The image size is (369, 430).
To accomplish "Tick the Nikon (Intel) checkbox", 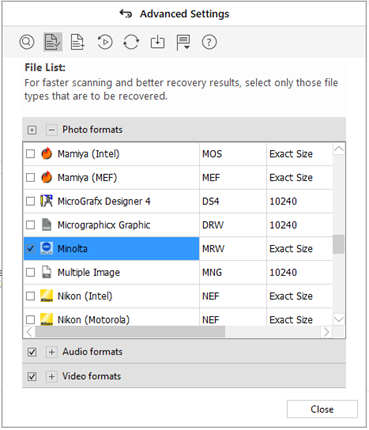I will [x=30, y=296].
